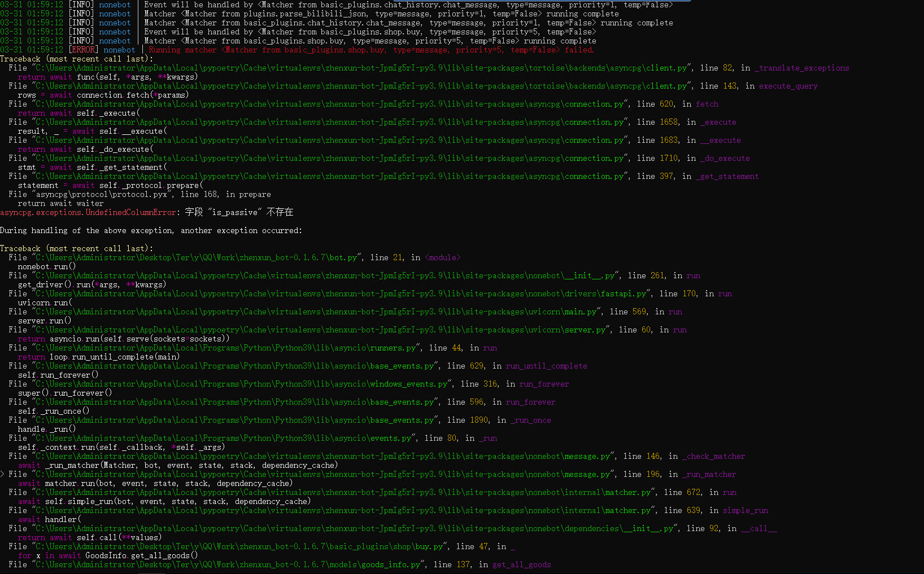Click the _translate_exceptions function name
Image resolution: width=924 pixels, height=574 pixels.
[x=802, y=68]
